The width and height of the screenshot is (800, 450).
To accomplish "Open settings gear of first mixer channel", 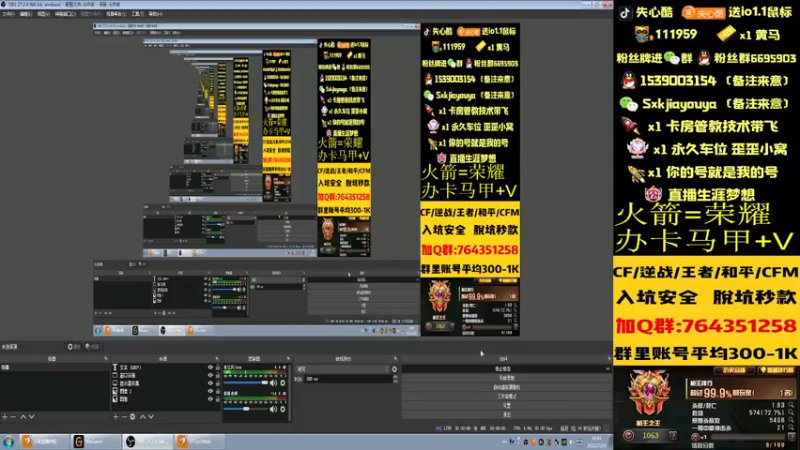I will pos(283,383).
